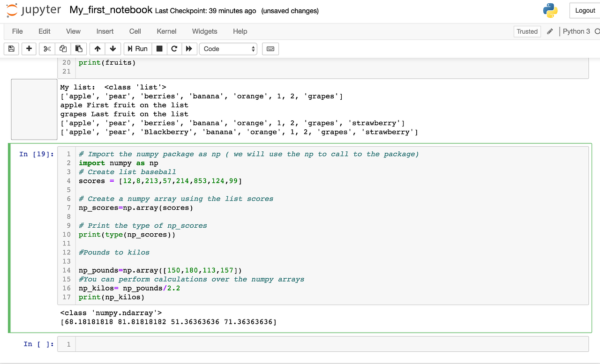Open the Widgets menu
This screenshot has width=600, height=364.
pyautogui.click(x=204, y=31)
